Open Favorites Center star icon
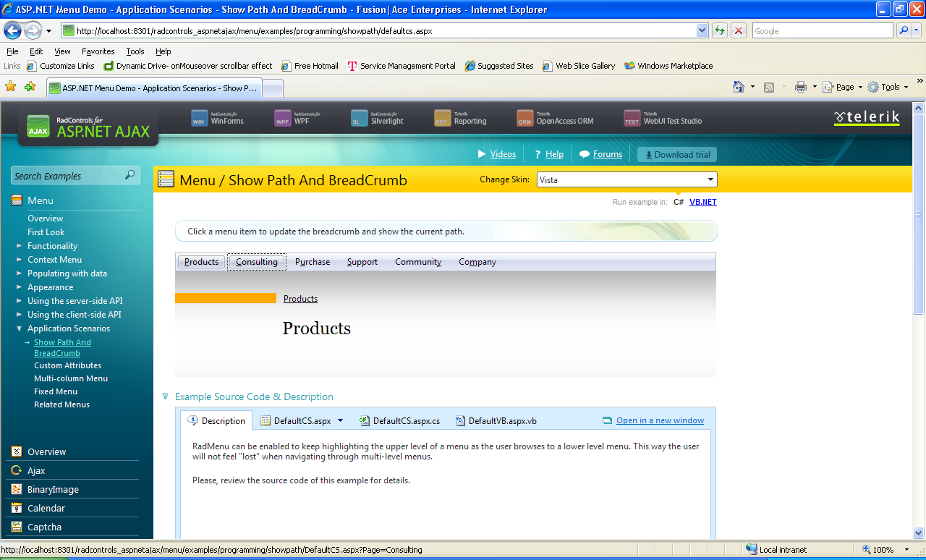Image resolution: width=926 pixels, height=560 pixels. pyautogui.click(x=11, y=87)
